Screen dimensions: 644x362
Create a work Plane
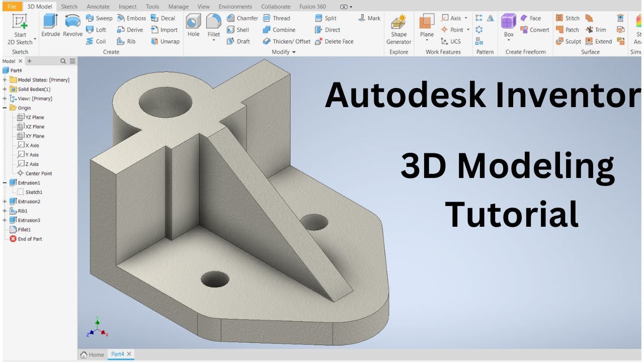tap(427, 24)
